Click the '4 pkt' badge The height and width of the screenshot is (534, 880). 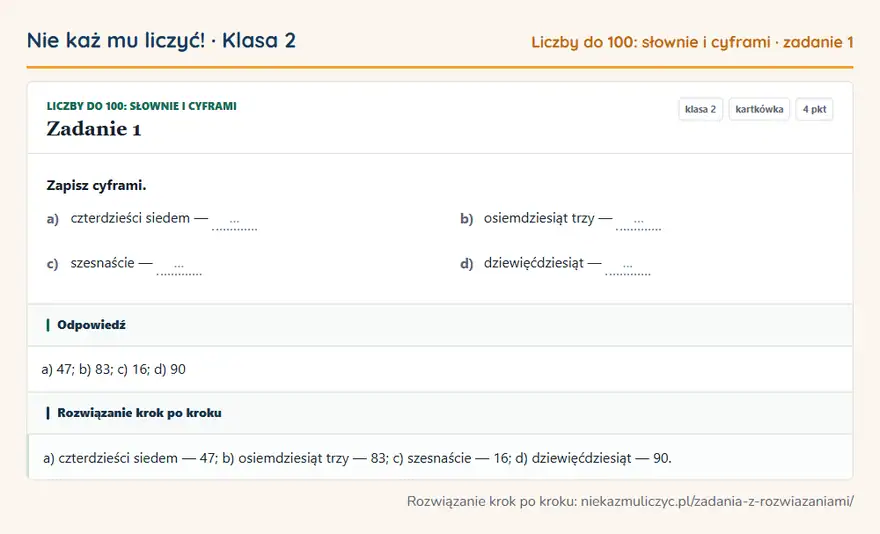coord(814,109)
